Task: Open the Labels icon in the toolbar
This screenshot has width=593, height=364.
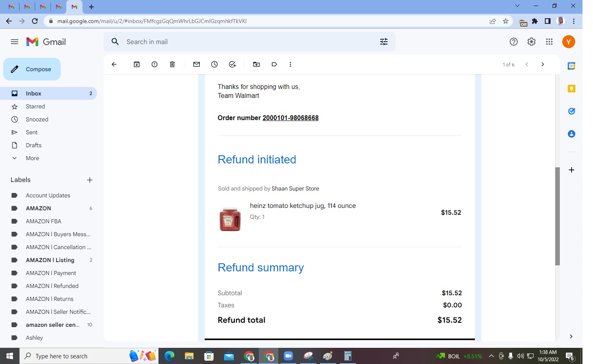Action: pyautogui.click(x=274, y=64)
